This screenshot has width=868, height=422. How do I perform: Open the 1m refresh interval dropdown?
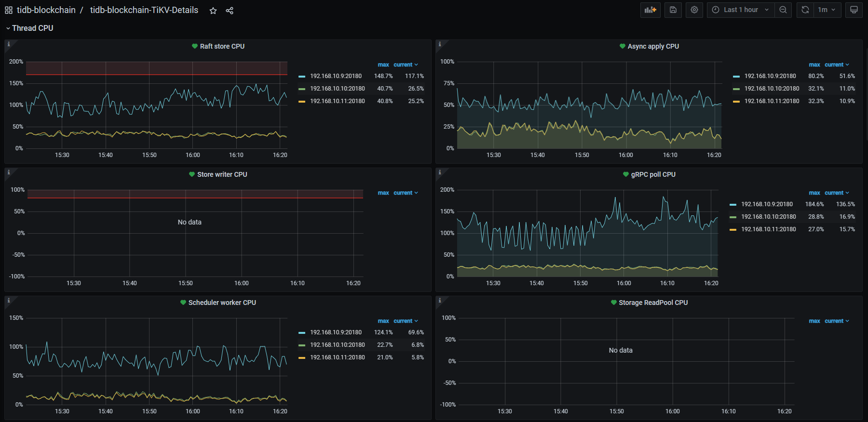(x=827, y=10)
